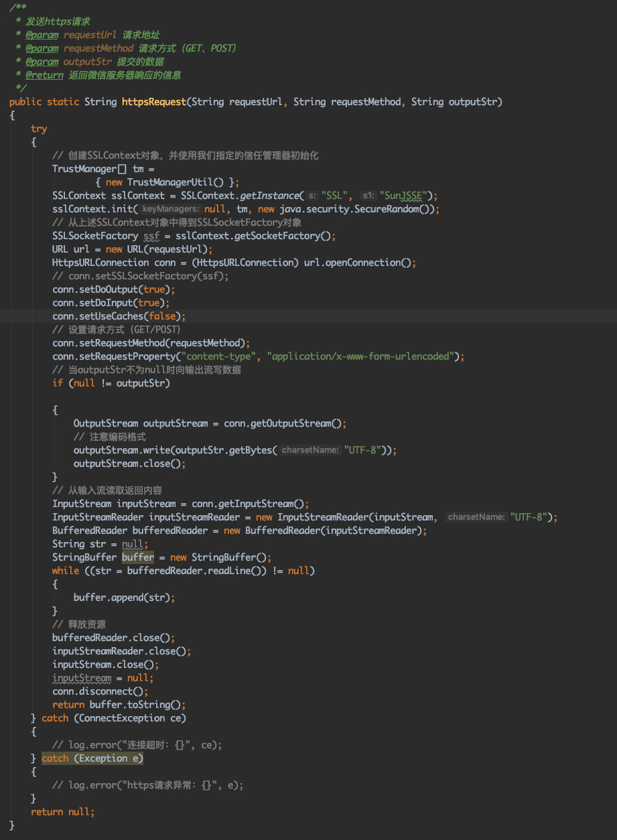Click the 'while' loop keyword
This screenshot has width=617, height=840.
[66, 571]
